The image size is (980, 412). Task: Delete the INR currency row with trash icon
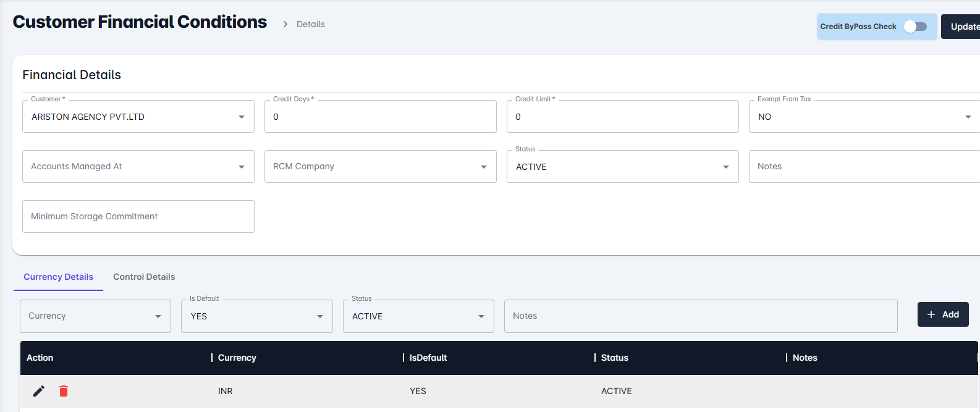coord(64,391)
